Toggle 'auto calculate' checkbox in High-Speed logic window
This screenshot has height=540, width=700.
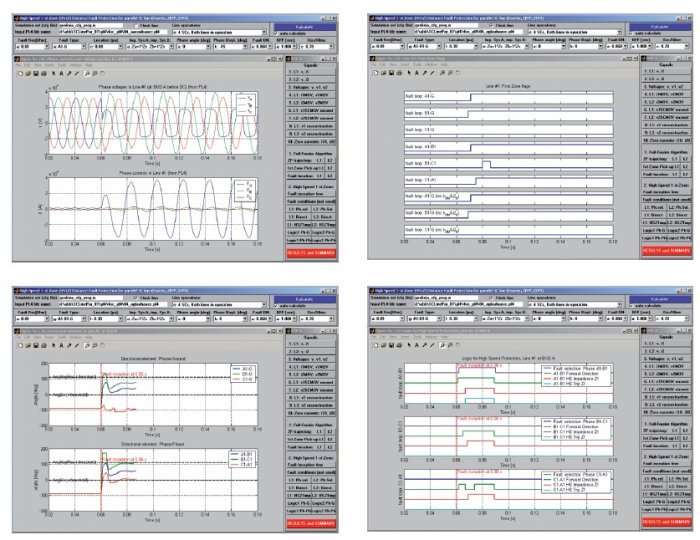click(x=632, y=305)
